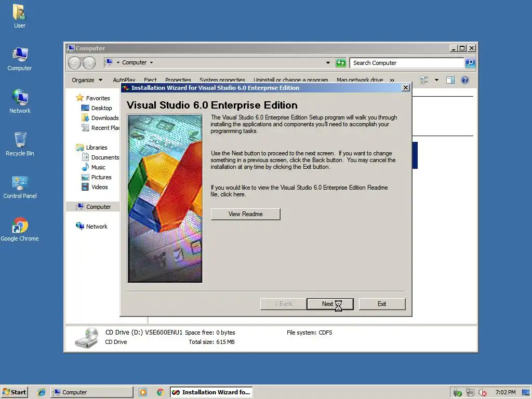The width and height of the screenshot is (532, 399).
Task: Click Properties in the Explorer toolbar
Action: (x=178, y=80)
